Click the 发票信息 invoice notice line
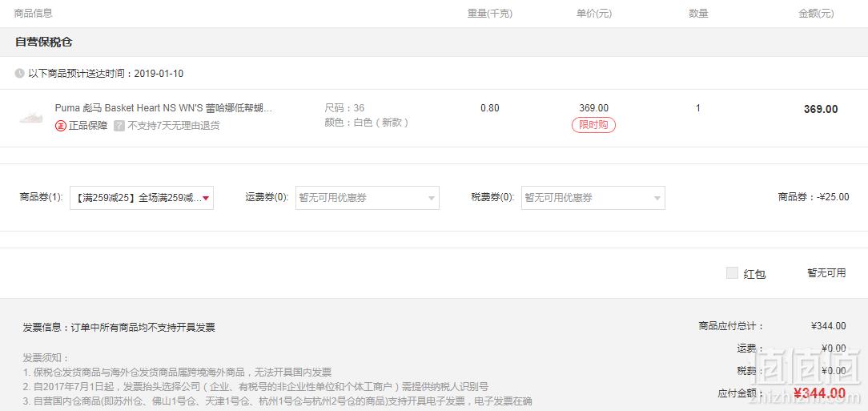The image size is (868, 411). pyautogui.click(x=119, y=328)
